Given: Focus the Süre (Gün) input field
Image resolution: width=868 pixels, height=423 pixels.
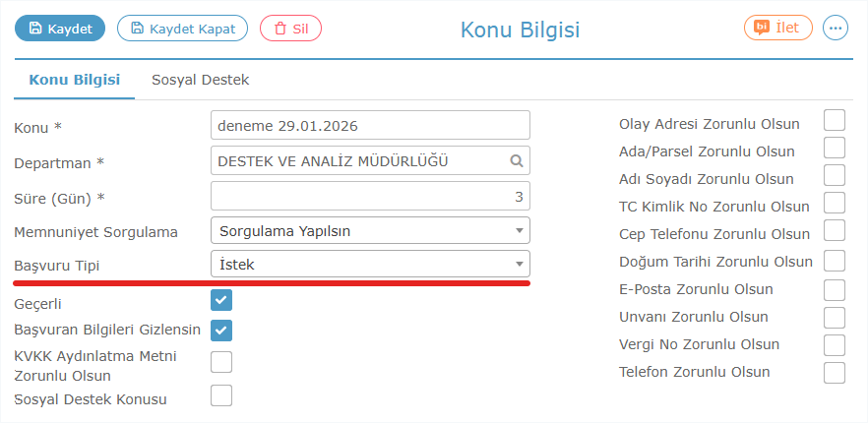Looking at the screenshot, I should (370, 196).
